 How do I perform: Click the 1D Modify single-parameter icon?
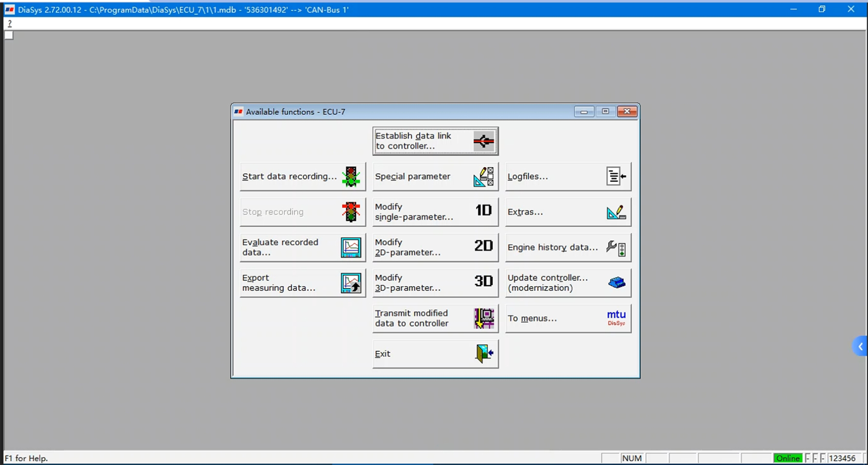coord(483,211)
